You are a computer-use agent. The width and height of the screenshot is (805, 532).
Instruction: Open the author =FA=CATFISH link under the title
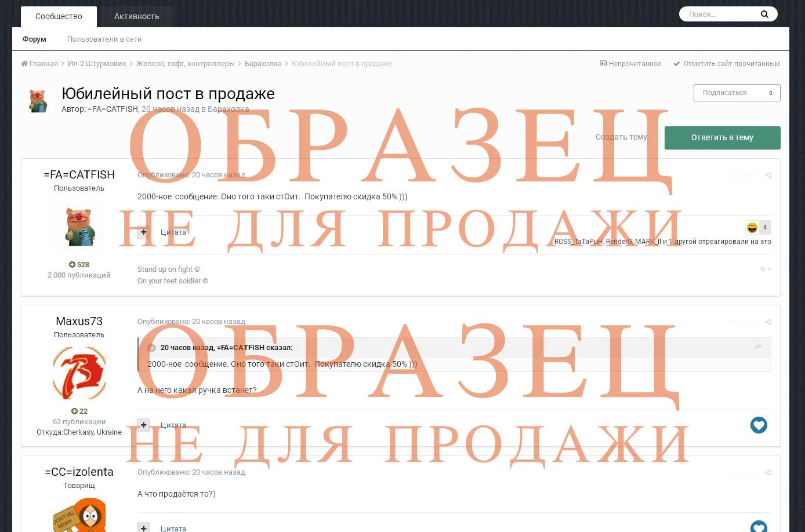coord(113,109)
